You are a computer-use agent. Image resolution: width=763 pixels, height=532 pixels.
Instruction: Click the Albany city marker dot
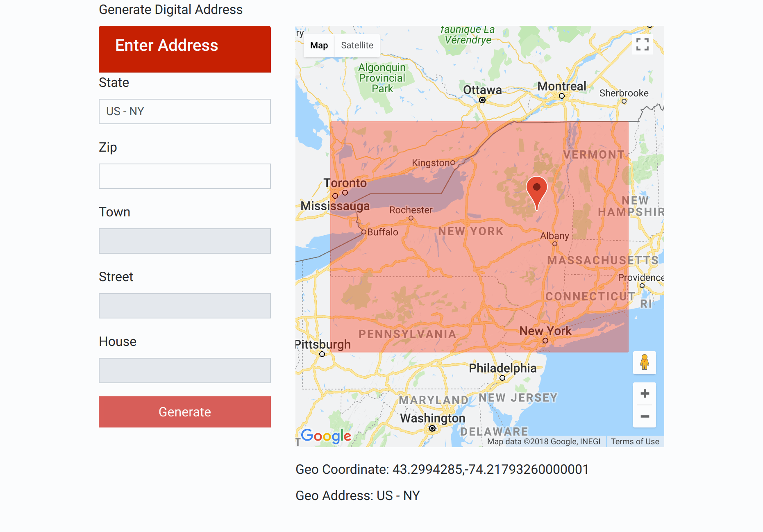click(555, 243)
